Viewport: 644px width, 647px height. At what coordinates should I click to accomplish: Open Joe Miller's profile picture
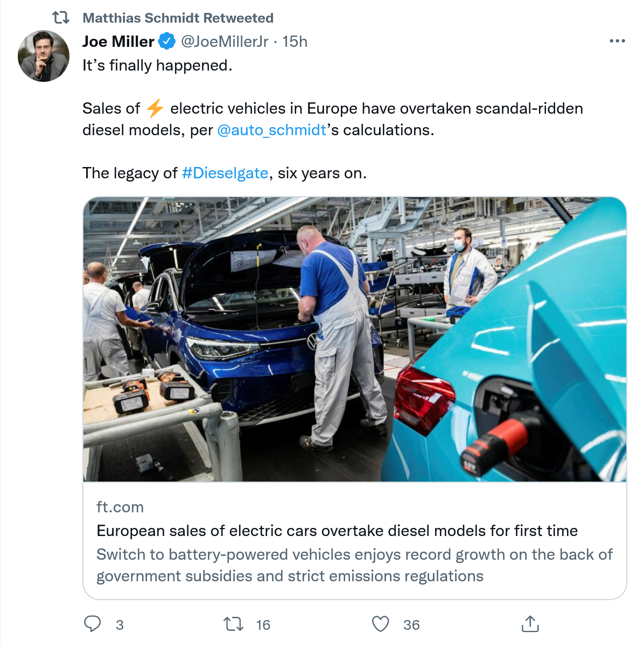pos(44,56)
